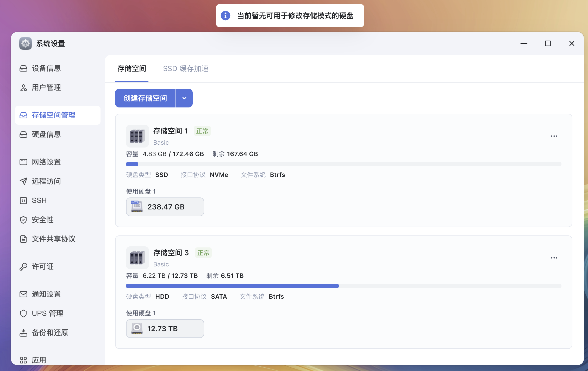Switch to SSD cache acceleration tab
This screenshot has width=588, height=371.
pyautogui.click(x=186, y=69)
